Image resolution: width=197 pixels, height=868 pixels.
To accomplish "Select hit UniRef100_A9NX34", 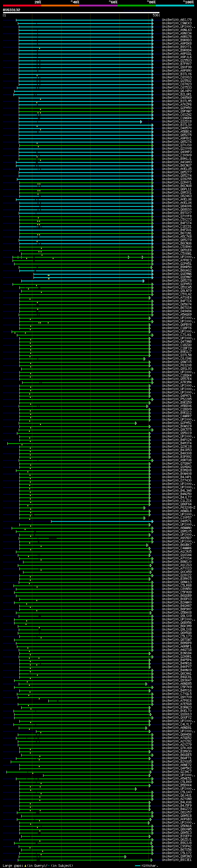I will tap(176, 33).
